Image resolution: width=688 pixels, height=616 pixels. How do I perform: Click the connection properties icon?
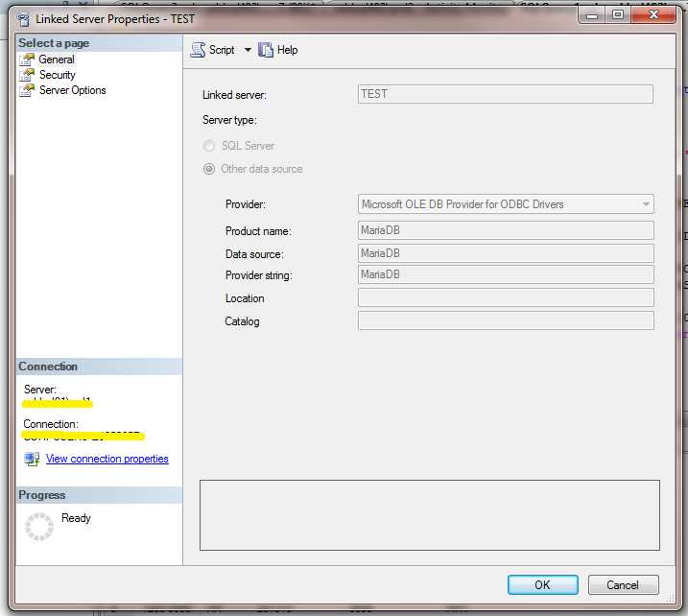tap(32, 459)
